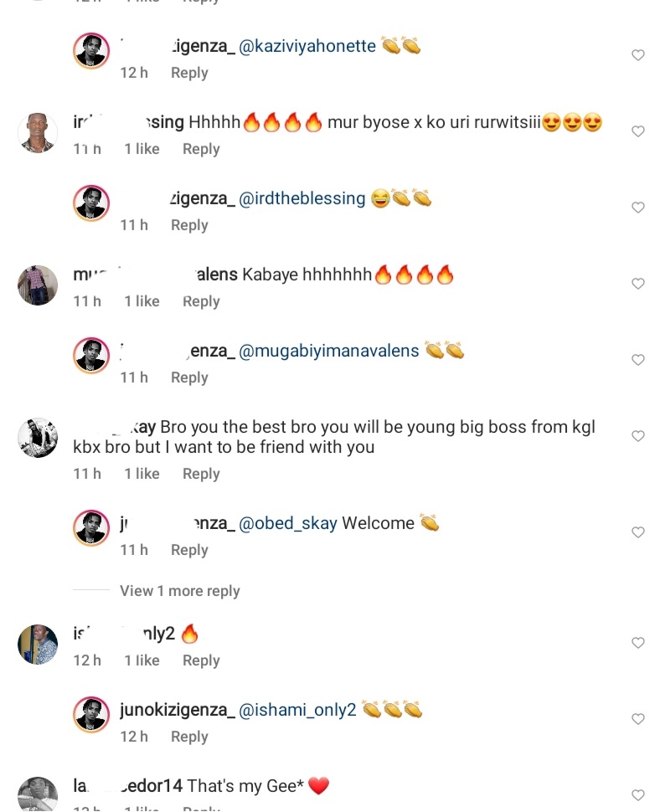The image size is (670, 812).
Task: Expand 'View 1 more reply' thread
Action: tap(179, 591)
